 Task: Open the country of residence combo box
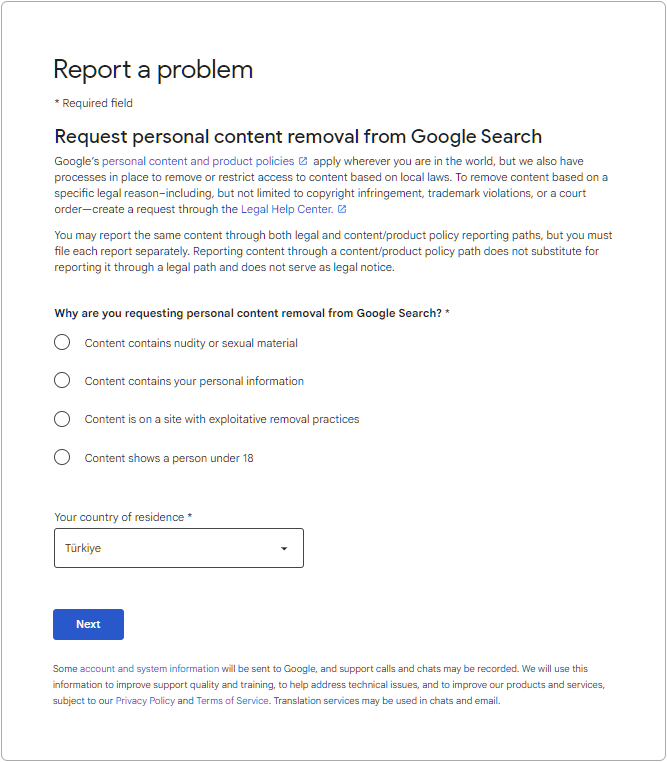(x=178, y=548)
